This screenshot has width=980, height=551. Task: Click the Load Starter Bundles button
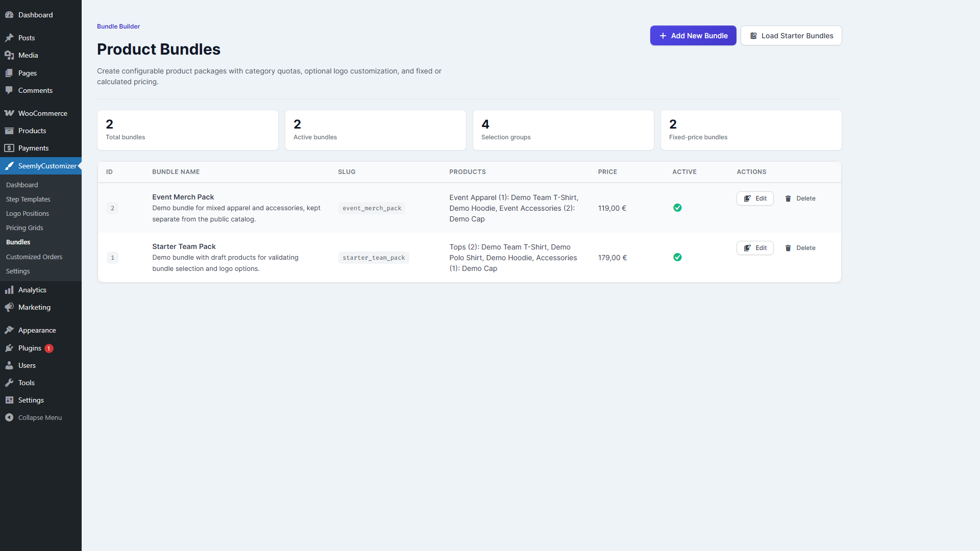pyautogui.click(x=791, y=36)
